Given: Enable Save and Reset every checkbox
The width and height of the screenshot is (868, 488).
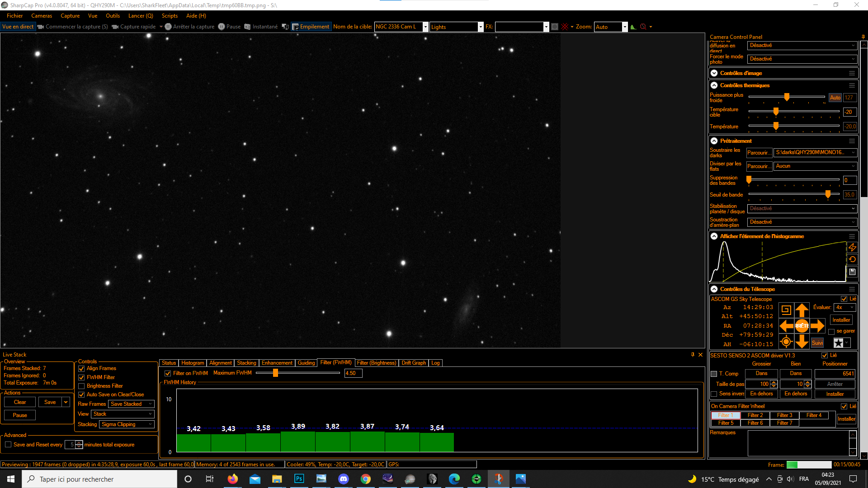Looking at the screenshot, I should click(x=8, y=445).
